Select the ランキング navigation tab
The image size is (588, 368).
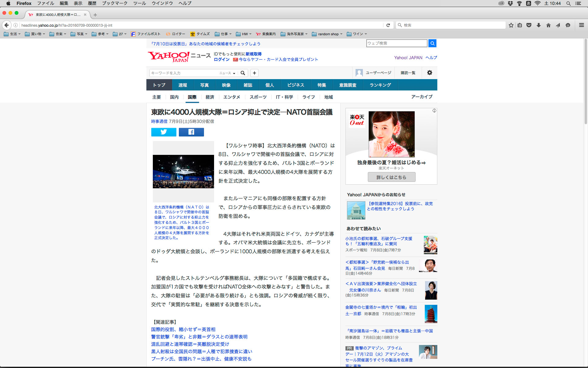click(380, 85)
